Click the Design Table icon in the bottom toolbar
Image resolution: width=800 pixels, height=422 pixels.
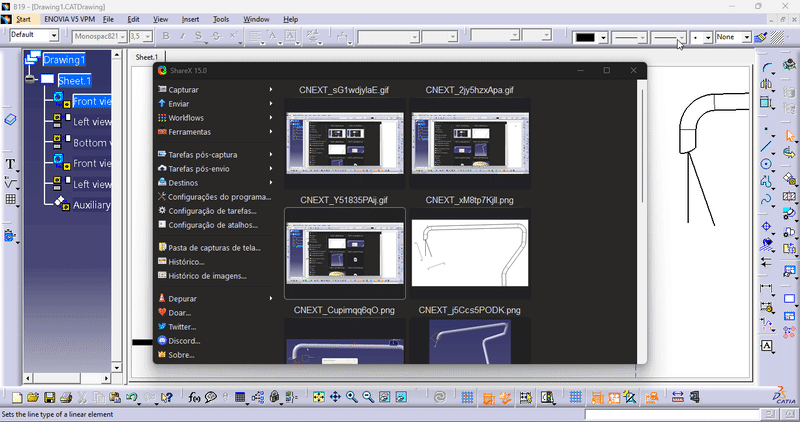click(x=240, y=397)
